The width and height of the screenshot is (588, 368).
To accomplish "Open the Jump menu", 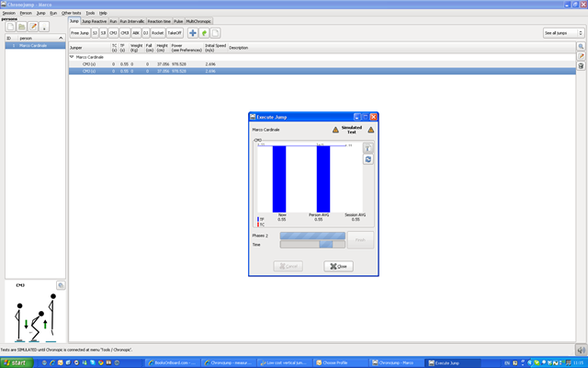I will tap(40, 13).
